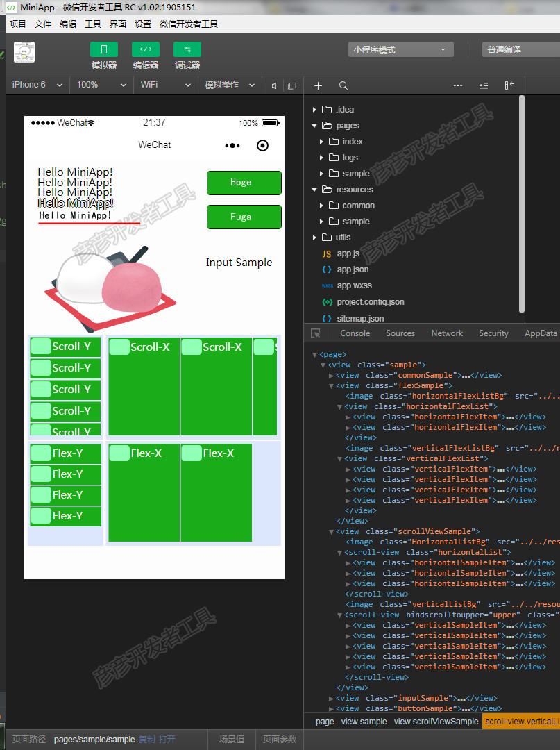Open the file tree more options ellipsis
The image size is (560, 750).
point(458,85)
